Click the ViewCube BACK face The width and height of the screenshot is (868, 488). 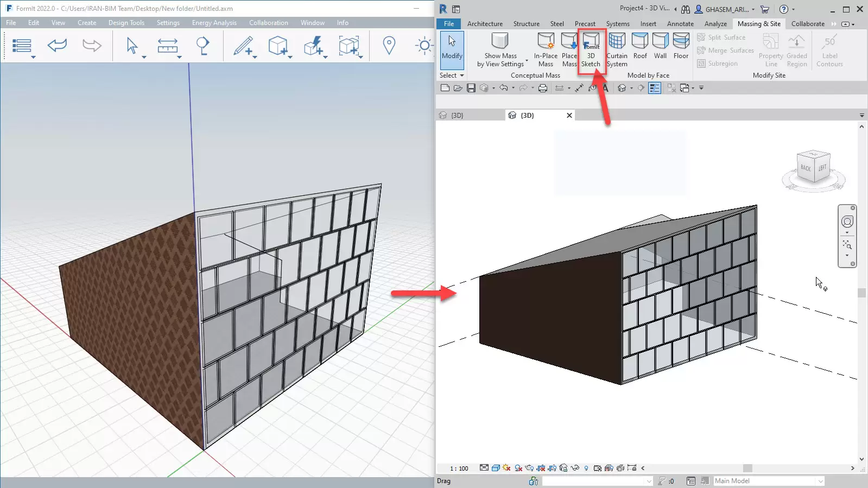point(806,168)
